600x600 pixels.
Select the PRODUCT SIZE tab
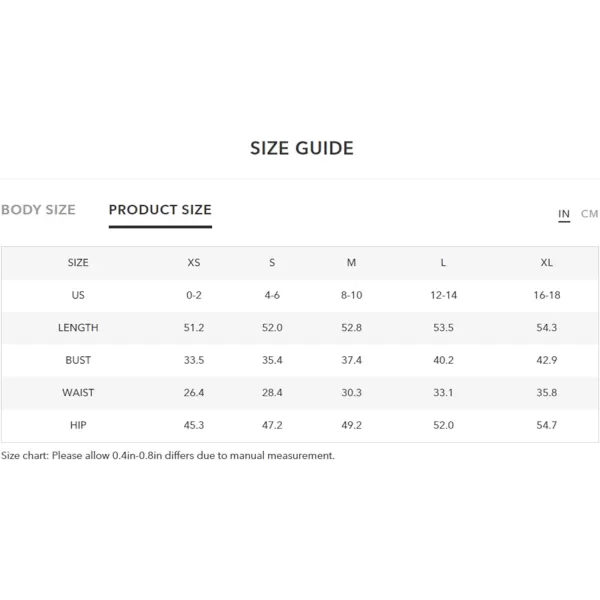(x=160, y=210)
